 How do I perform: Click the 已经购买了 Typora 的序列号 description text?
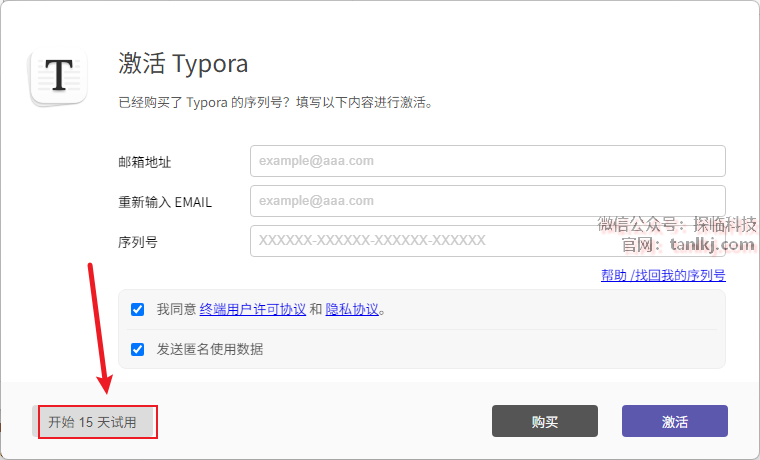tap(275, 102)
